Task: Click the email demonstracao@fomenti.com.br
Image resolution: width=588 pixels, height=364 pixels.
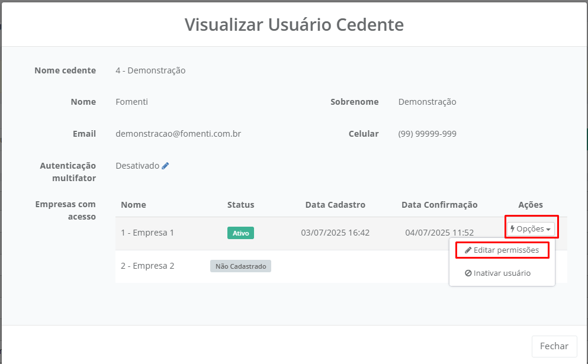Action: pyautogui.click(x=178, y=134)
